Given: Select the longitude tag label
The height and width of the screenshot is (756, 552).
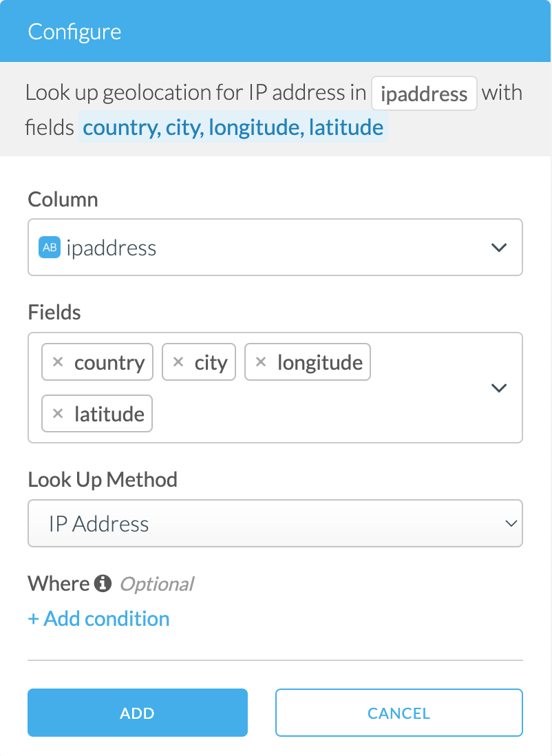Looking at the screenshot, I should 320,362.
